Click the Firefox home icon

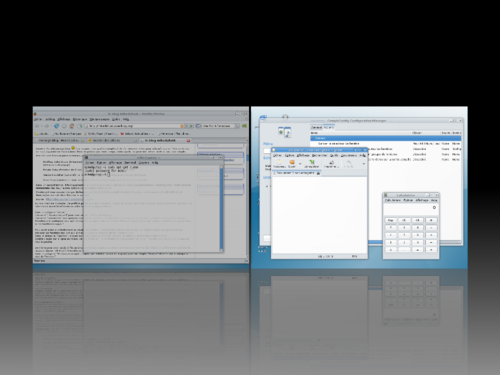pos(72,126)
